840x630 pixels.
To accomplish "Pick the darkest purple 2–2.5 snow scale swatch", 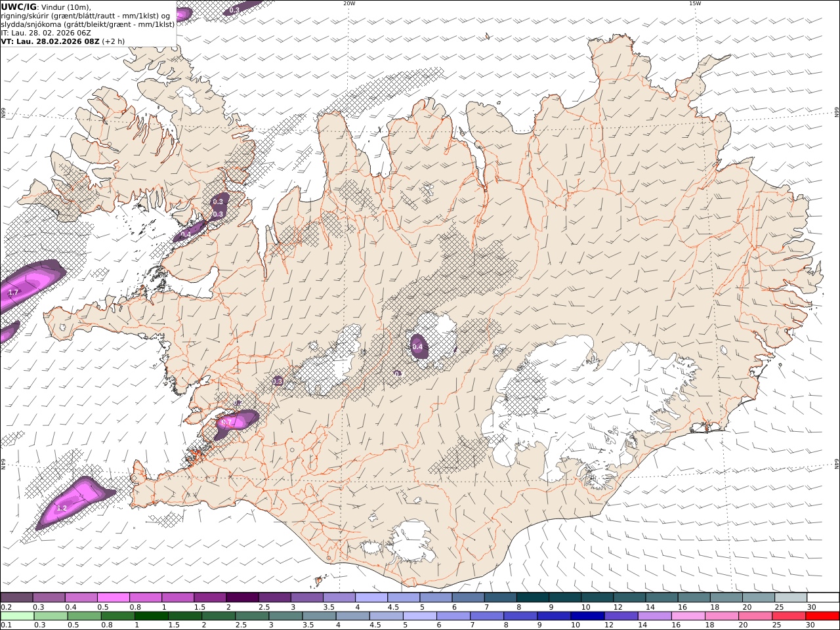I will click(x=242, y=598).
